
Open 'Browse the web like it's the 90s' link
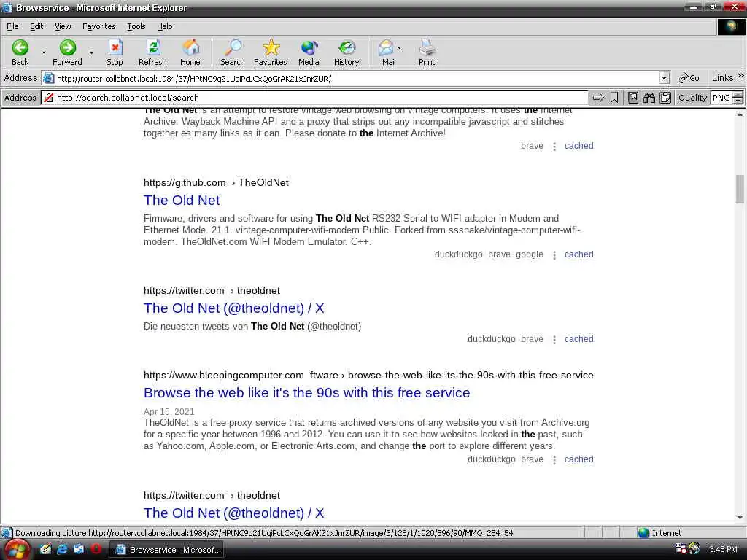pos(306,392)
